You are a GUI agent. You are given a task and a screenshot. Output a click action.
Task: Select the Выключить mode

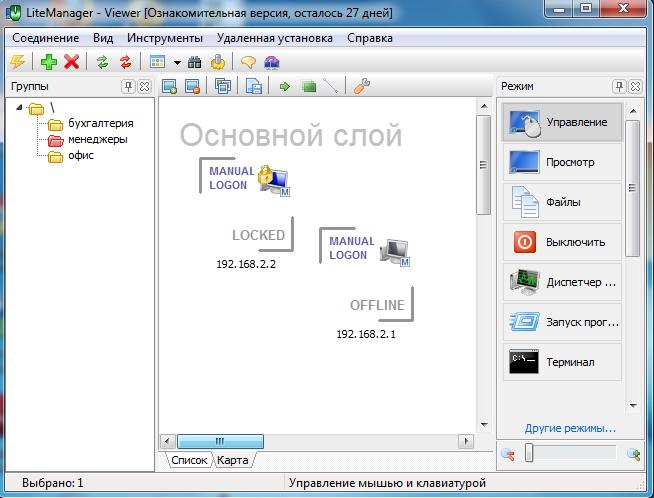(x=562, y=242)
